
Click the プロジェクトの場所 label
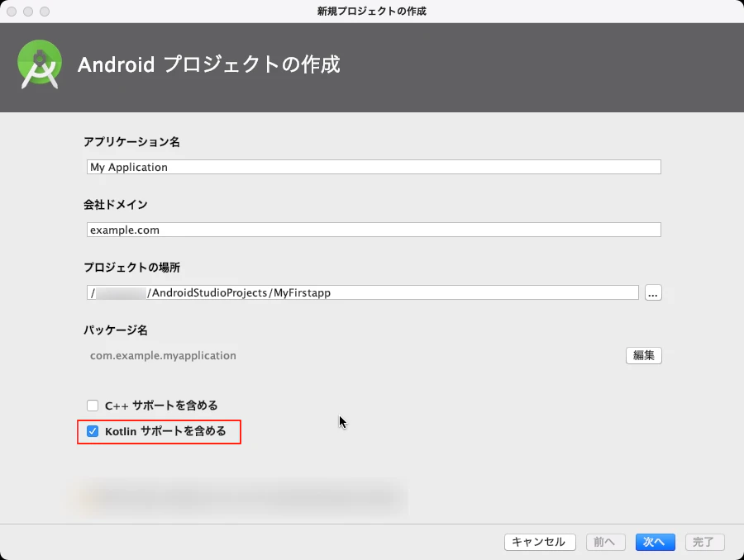click(x=131, y=268)
